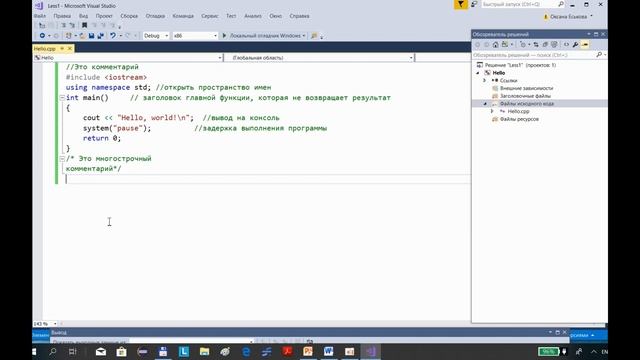Click the Save All icon

coord(100,36)
